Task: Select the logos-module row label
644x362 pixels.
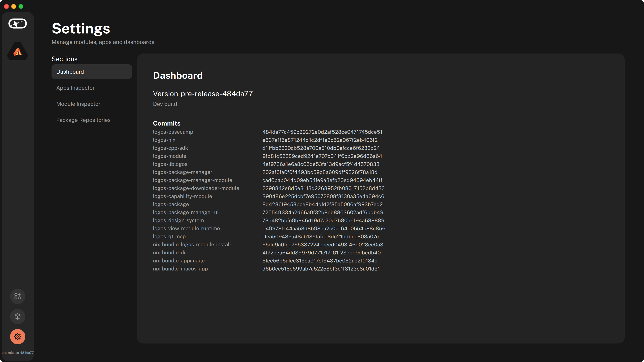Action: coord(169,156)
